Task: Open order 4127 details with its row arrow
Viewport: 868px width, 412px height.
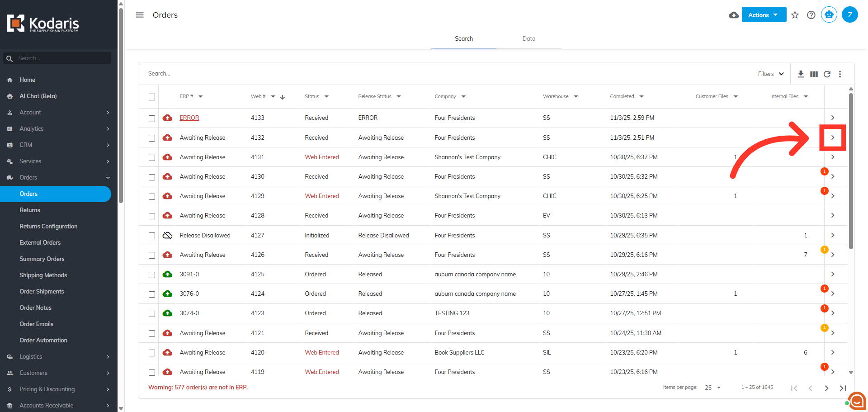Action: tap(833, 235)
